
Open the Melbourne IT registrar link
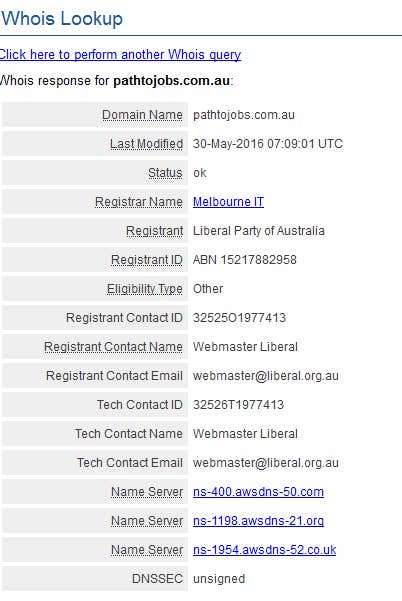click(228, 202)
